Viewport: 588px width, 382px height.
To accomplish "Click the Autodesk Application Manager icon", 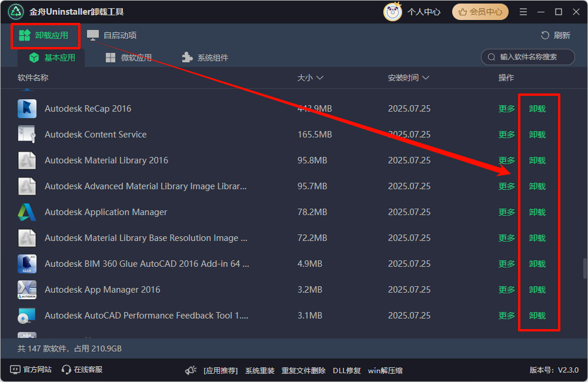I will click(x=27, y=212).
